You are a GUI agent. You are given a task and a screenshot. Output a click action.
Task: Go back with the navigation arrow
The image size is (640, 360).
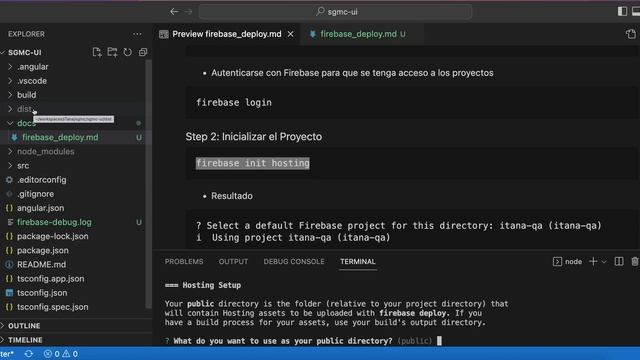174,11
